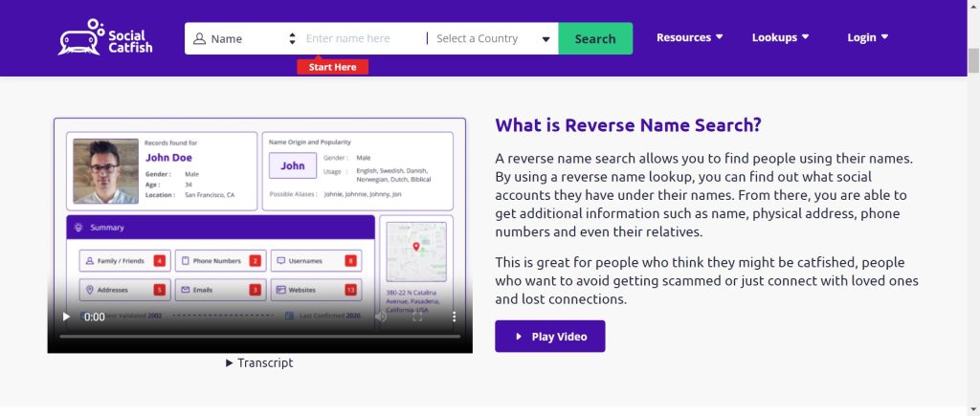Click the up-down arrows on the Name selector
Image resolution: width=980 pixels, height=416 pixels.
(292, 39)
